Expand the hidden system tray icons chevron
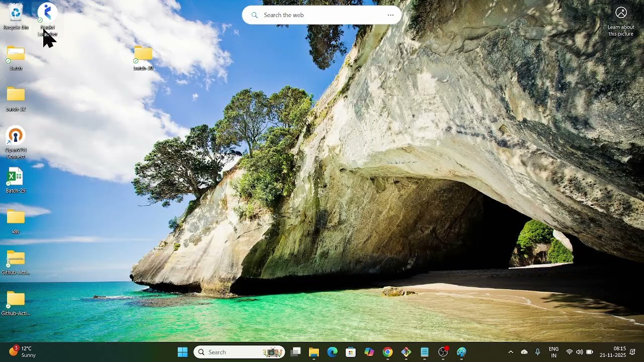The width and height of the screenshot is (644, 362). click(x=511, y=352)
